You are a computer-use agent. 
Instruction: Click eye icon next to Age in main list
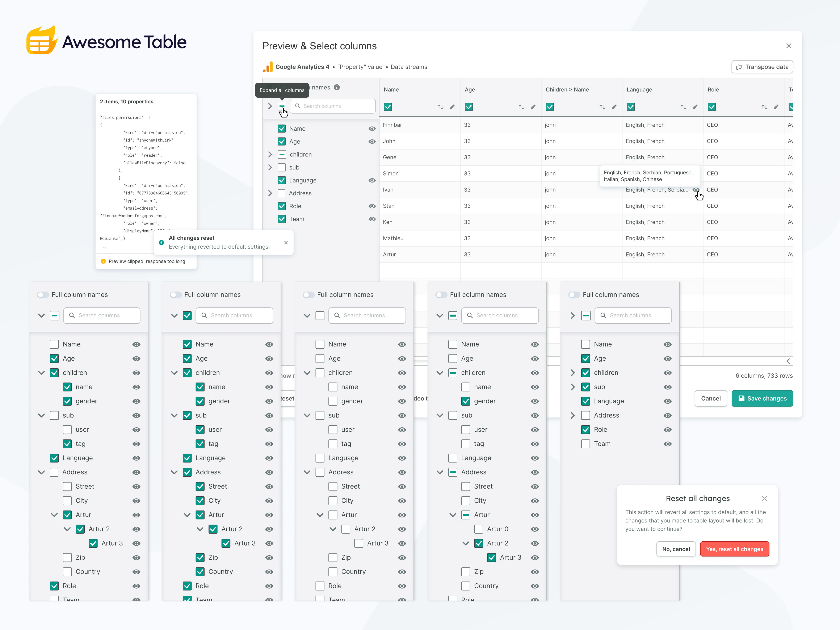(372, 142)
